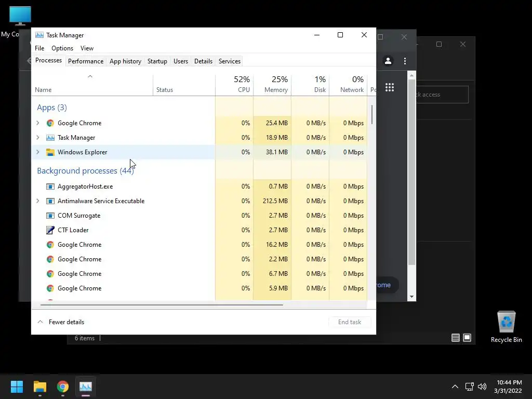
Task: Click the Background processes (44) heading
Action: tap(85, 170)
